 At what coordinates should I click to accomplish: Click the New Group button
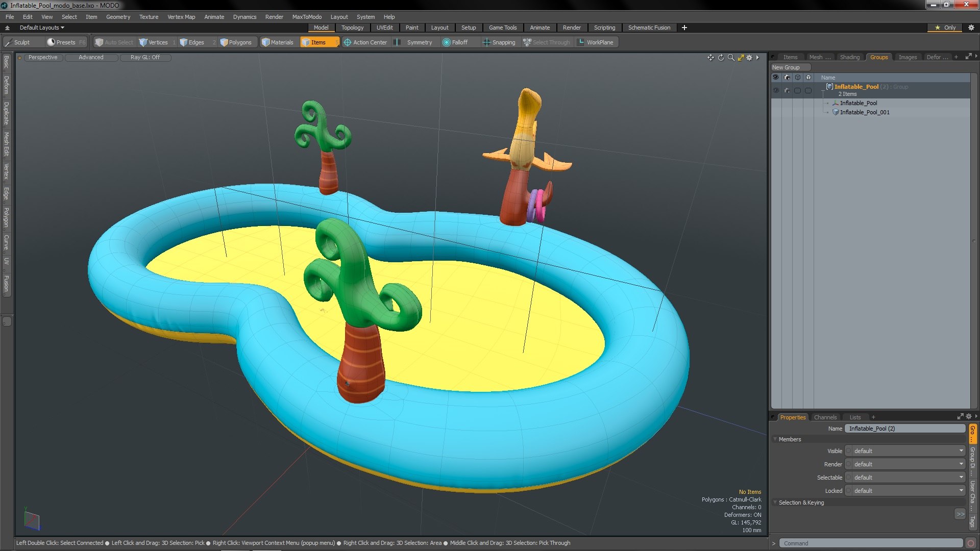[790, 67]
